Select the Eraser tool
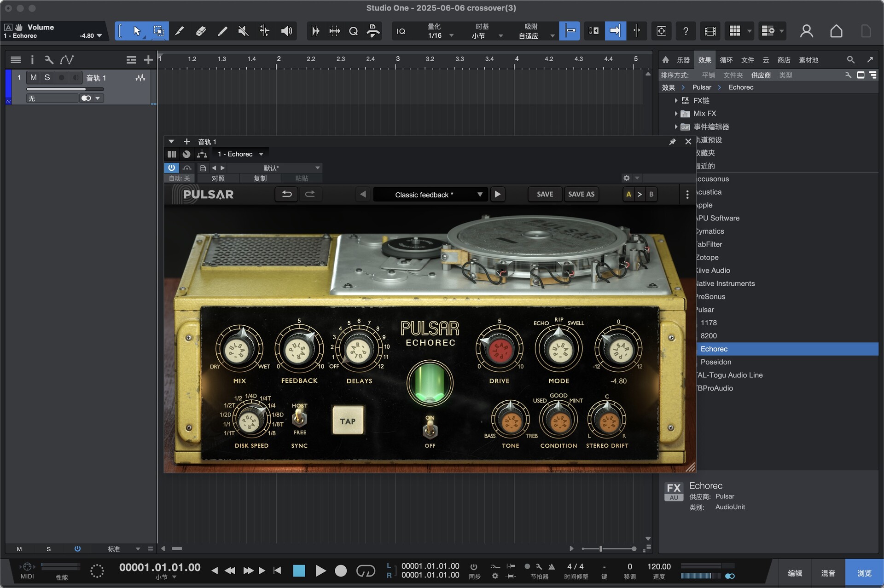The image size is (884, 588). tap(201, 31)
